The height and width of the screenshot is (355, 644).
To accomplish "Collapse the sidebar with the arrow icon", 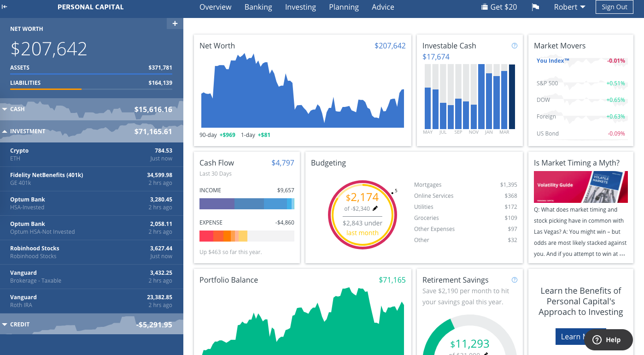I will pyautogui.click(x=5, y=7).
